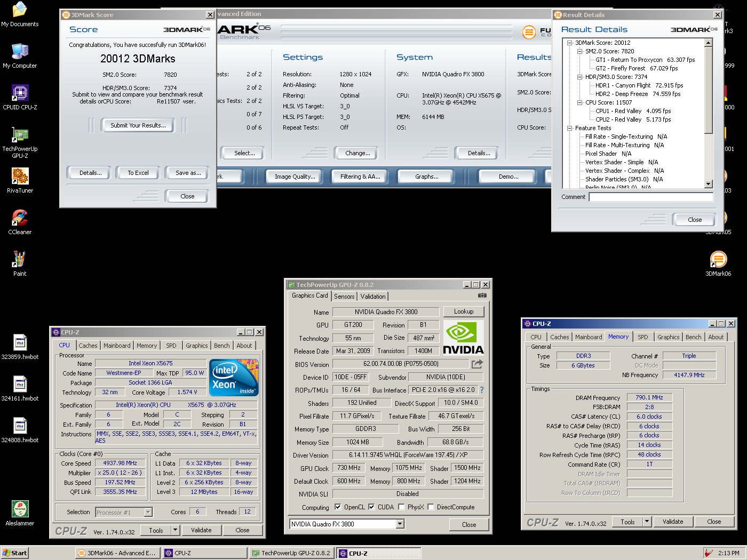Switch to Sensors tab in GPU-Z
Image resolution: width=747 pixels, height=560 pixels.
(x=344, y=297)
